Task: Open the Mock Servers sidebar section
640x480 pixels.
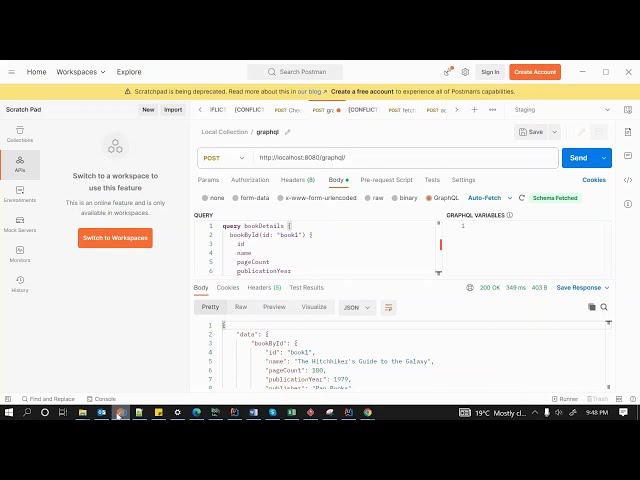Action: coord(20,224)
